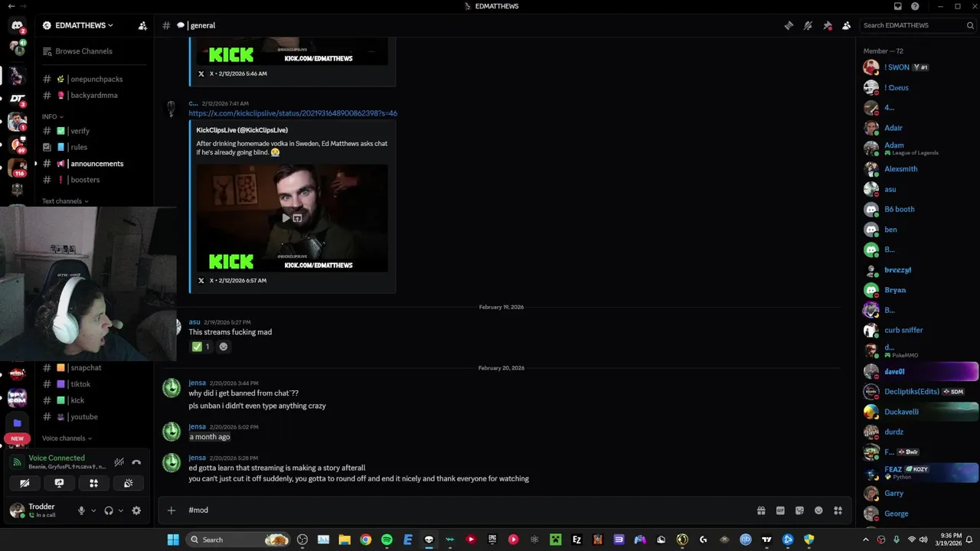Open the backyardmma channel
The image size is (980, 551).
click(x=93, y=95)
